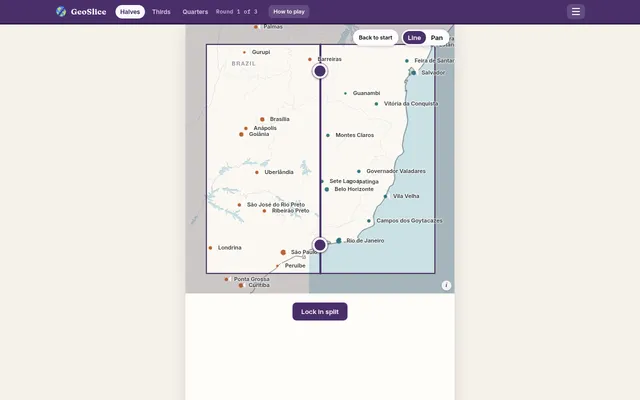Click the GeoSlice title text
This screenshot has height=400, width=640.
(x=89, y=12)
